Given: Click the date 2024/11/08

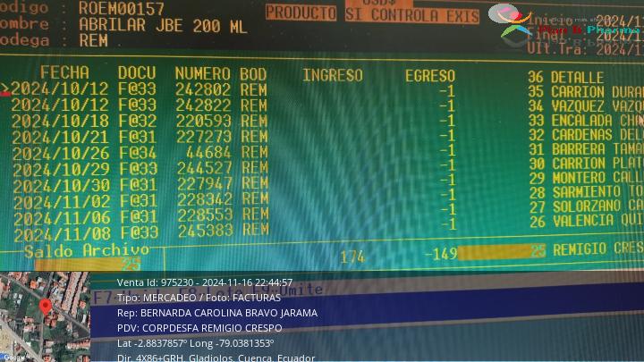Looking at the screenshot, I should 63,234.
